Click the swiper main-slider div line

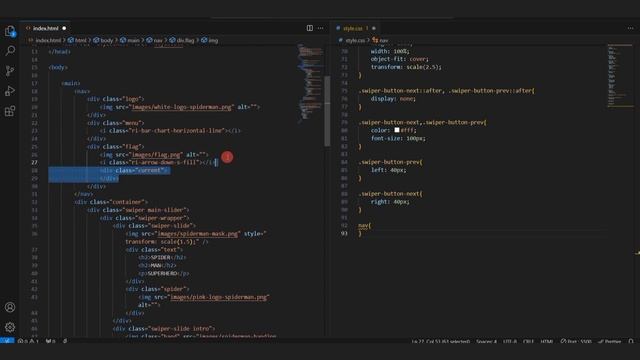tap(138, 210)
